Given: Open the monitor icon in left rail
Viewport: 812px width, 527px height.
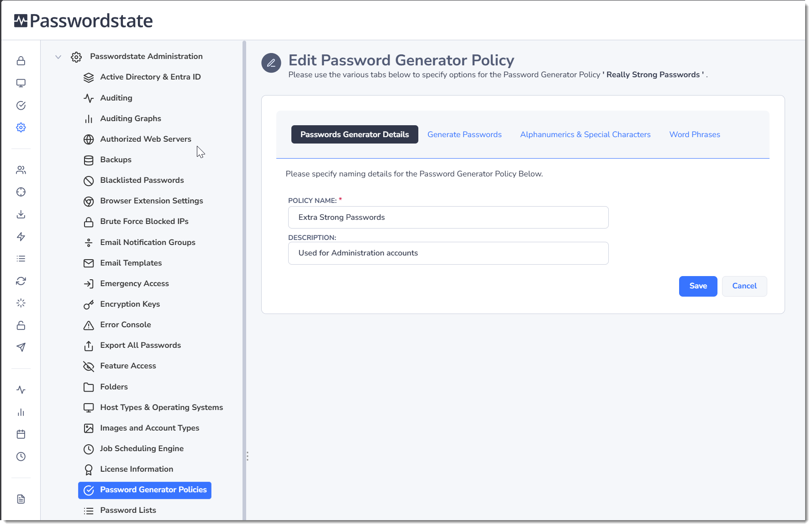Looking at the screenshot, I should [21, 83].
